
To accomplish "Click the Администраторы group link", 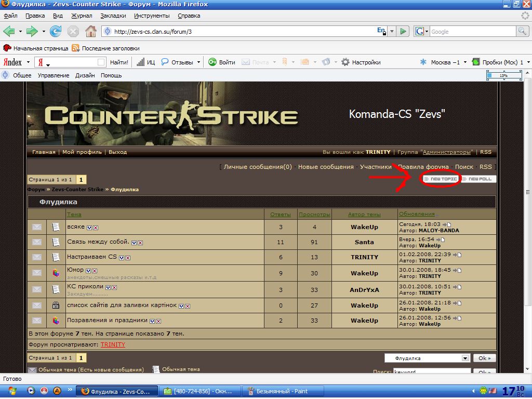I will pyautogui.click(x=447, y=152).
